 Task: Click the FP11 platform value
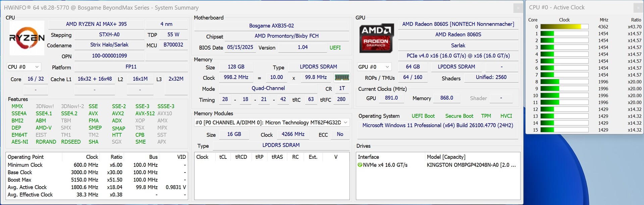coord(131,67)
